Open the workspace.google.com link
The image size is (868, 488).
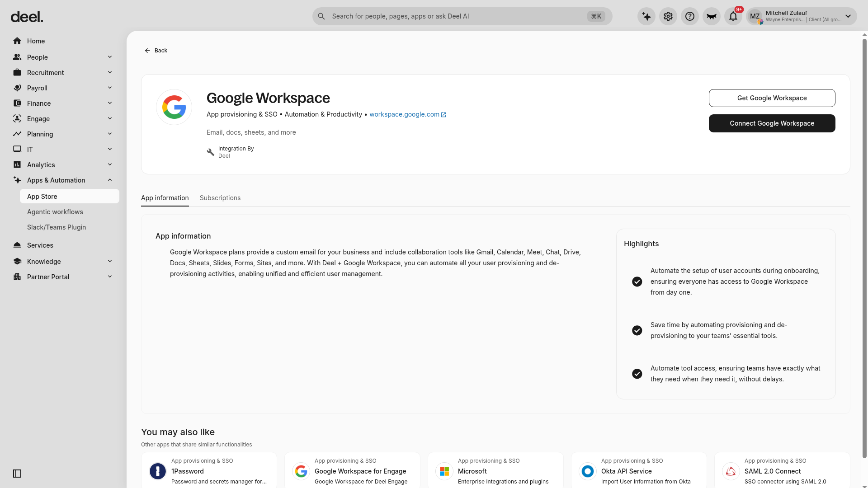click(x=408, y=114)
